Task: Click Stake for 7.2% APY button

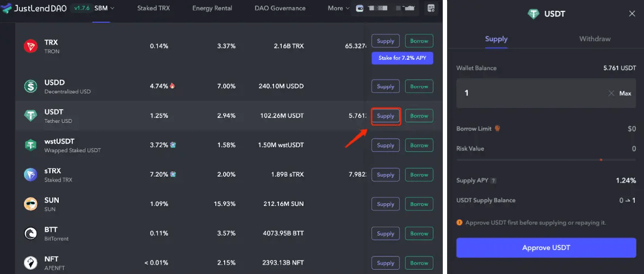Action: [402, 58]
